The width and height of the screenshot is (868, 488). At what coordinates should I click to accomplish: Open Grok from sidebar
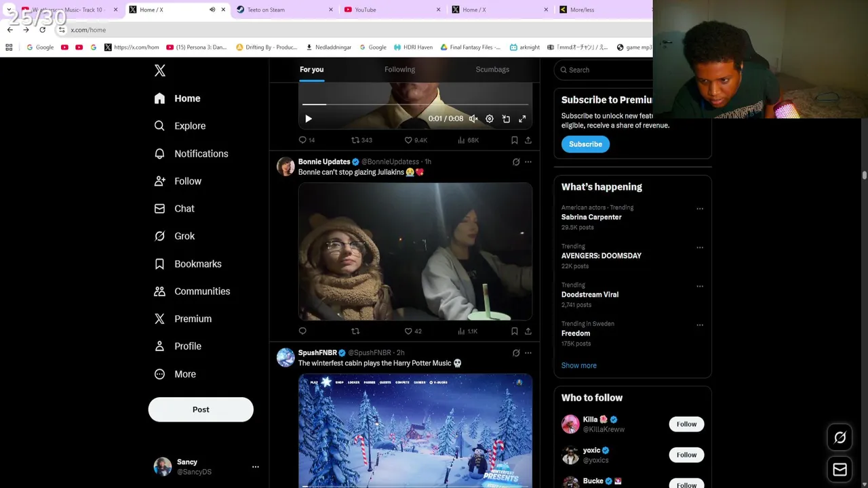[x=174, y=236]
